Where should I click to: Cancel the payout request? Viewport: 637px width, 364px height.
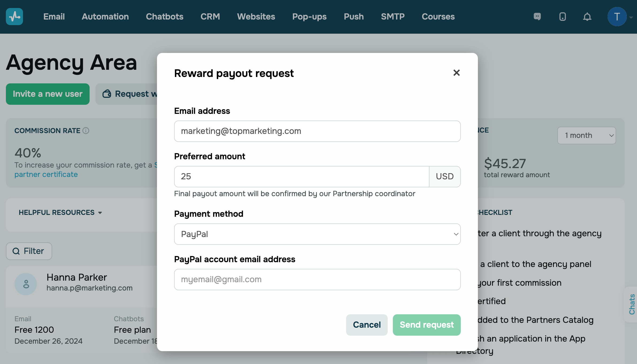pos(367,325)
